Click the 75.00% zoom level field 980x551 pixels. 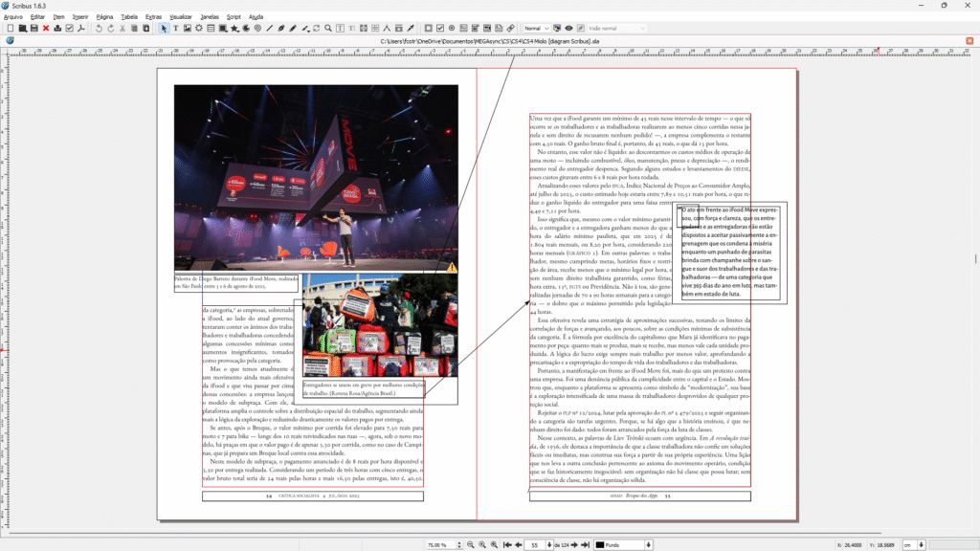[437, 544]
